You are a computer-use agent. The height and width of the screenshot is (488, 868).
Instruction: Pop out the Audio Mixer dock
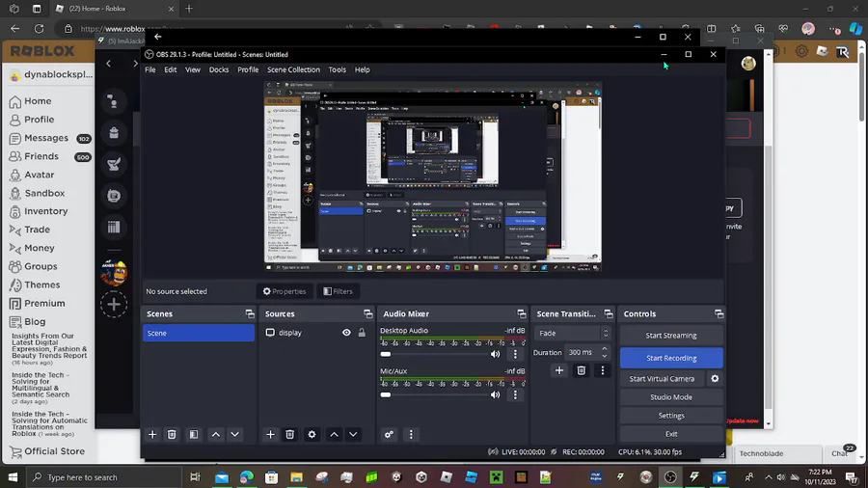522,313
